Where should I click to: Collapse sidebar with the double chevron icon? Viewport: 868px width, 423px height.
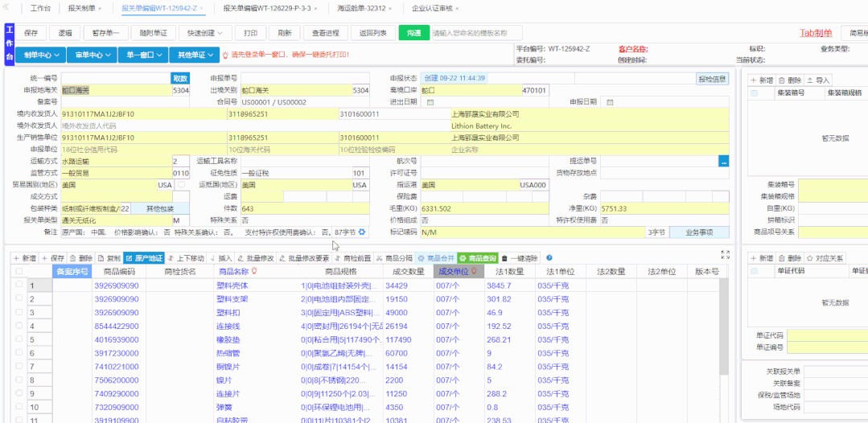[x=6, y=8]
